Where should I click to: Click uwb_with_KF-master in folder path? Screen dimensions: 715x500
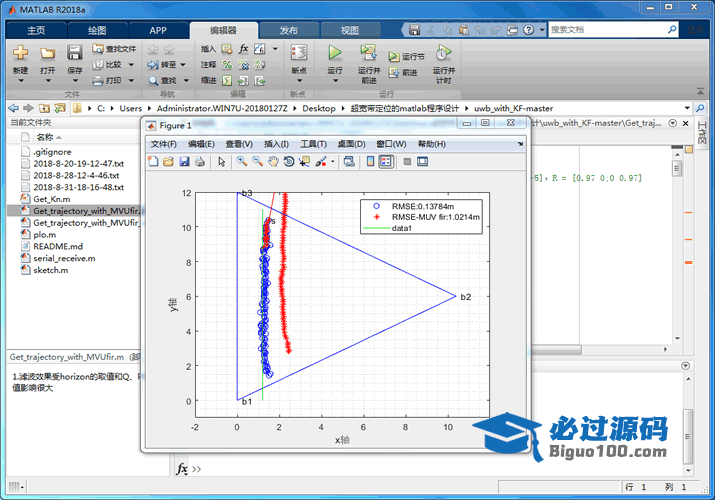513,108
